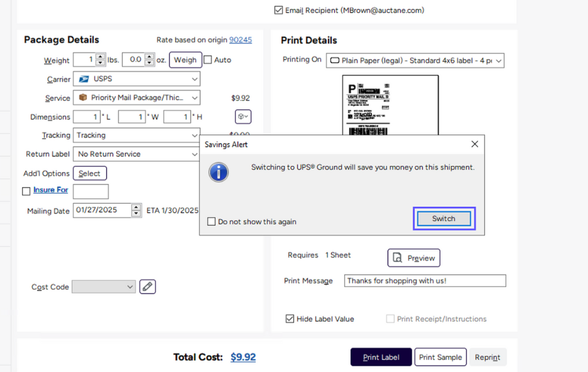Image resolution: width=588 pixels, height=372 pixels.
Task: Enable Auto weigh checkbox
Action: tap(208, 60)
